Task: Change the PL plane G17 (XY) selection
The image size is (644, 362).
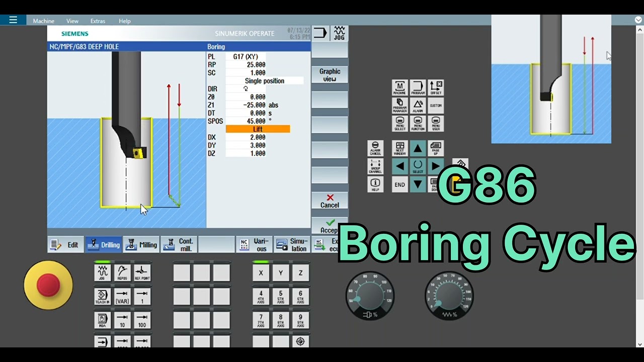Action: [x=246, y=57]
